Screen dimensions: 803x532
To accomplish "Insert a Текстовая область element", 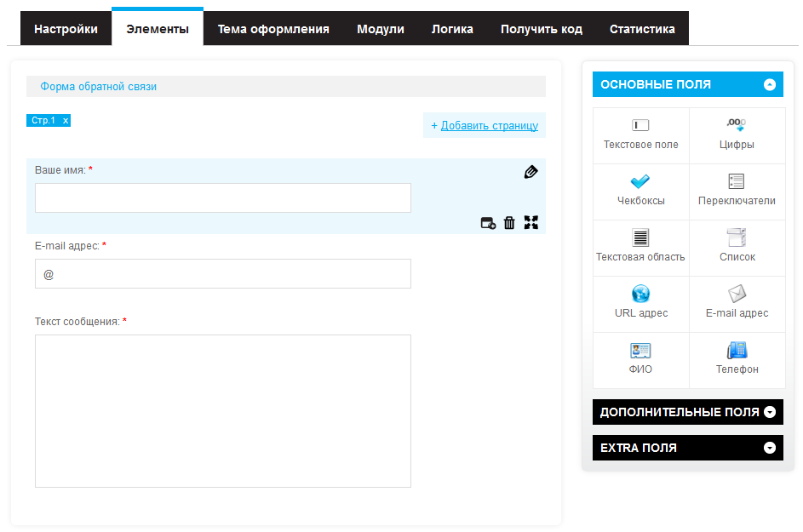I will (x=640, y=248).
